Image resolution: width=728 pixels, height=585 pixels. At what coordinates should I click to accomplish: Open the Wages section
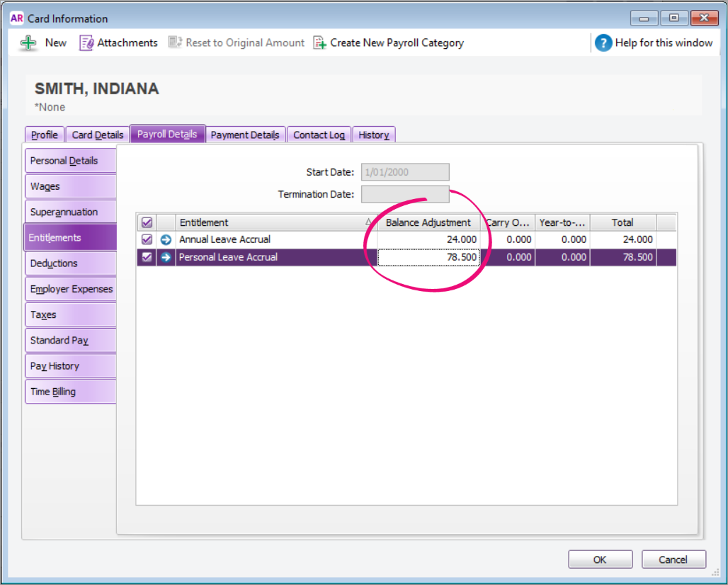pos(71,186)
